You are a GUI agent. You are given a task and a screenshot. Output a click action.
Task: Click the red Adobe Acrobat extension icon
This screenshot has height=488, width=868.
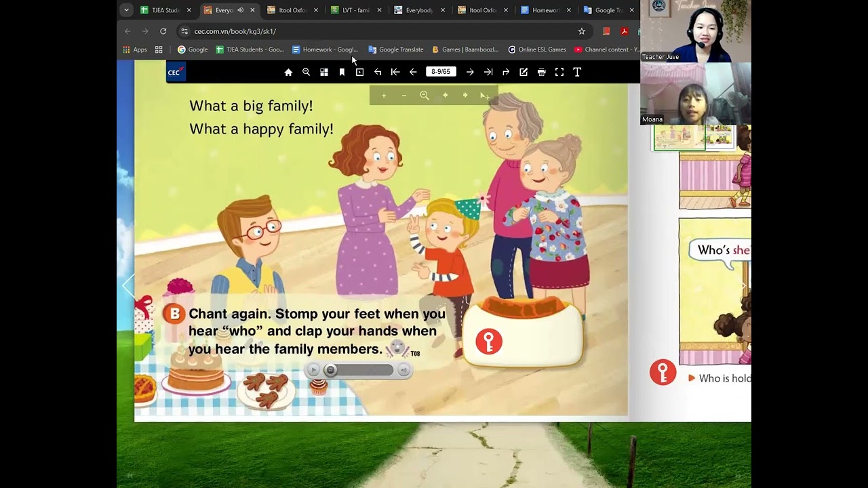pos(624,31)
